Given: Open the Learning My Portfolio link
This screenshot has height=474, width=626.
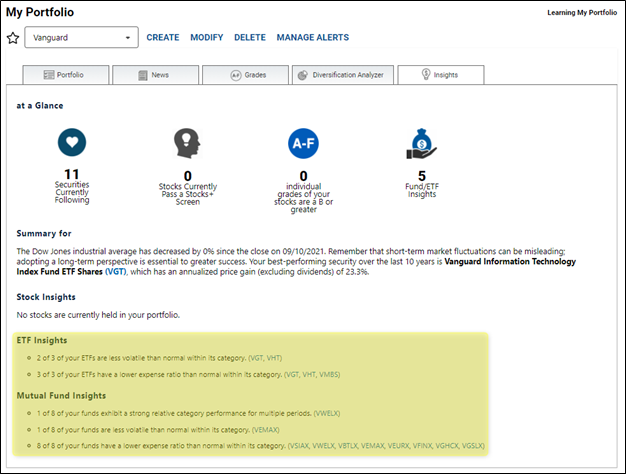Looking at the screenshot, I should 582,13.
